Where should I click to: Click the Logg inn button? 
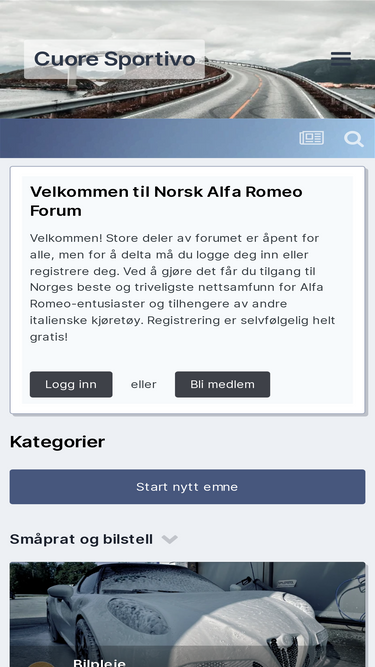(71, 385)
